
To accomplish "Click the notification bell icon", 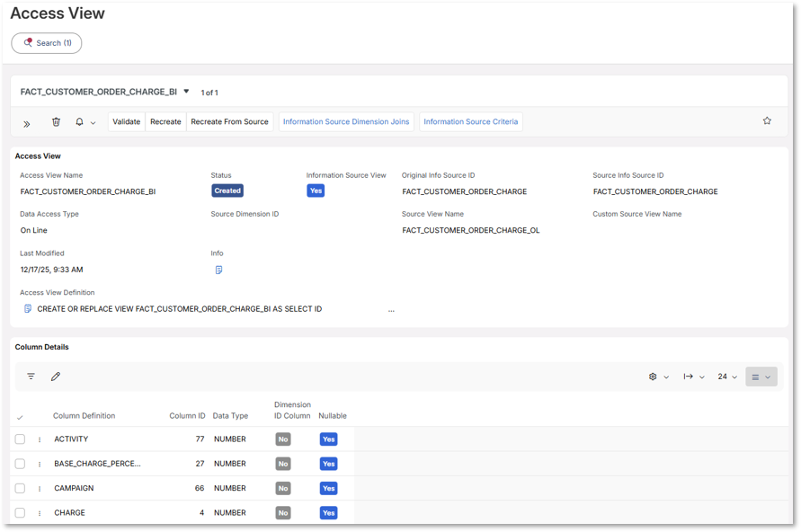I will [79, 121].
